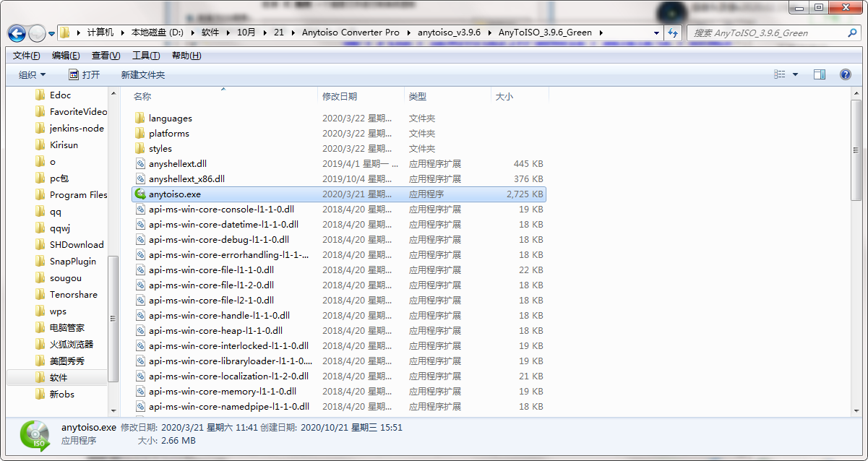Viewport: 868px width, 461px height.
Task: Click the Tenorshare folder icon in sidebar
Action: 40,295
